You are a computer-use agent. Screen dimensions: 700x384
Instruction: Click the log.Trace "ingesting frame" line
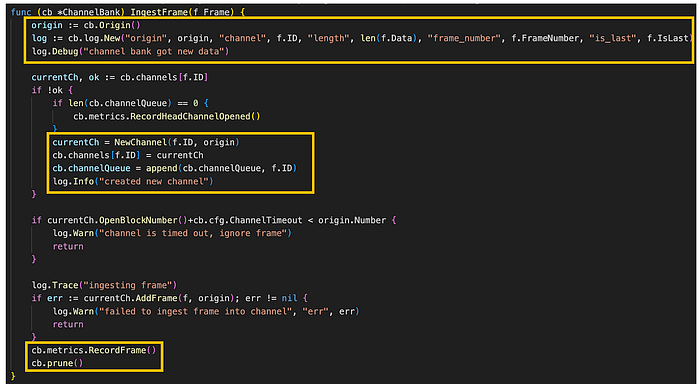pos(104,285)
